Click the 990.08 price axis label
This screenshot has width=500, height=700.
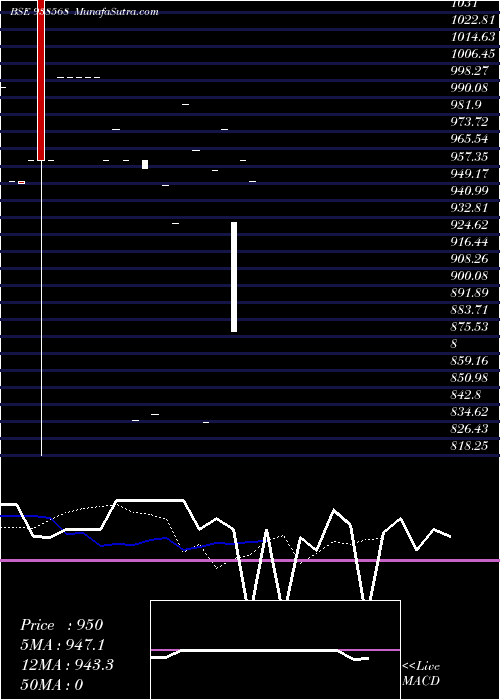(470, 88)
